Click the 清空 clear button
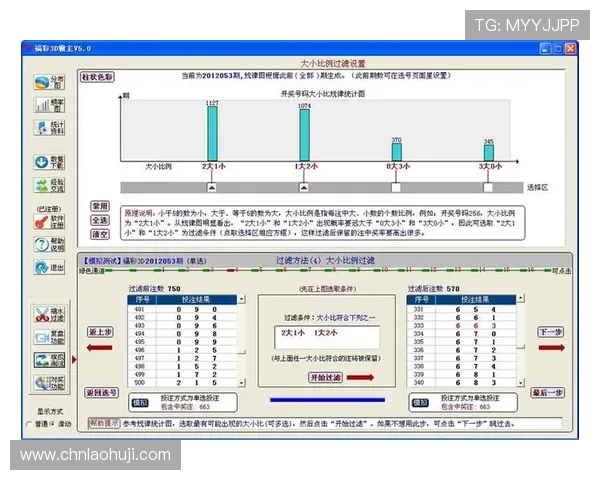This screenshot has height=480, width=600. click(100, 234)
